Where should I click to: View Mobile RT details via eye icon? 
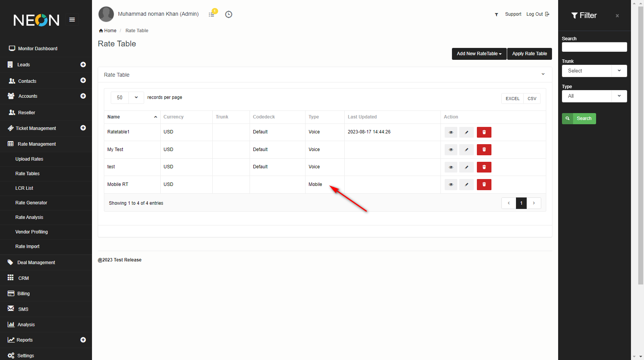(451, 185)
